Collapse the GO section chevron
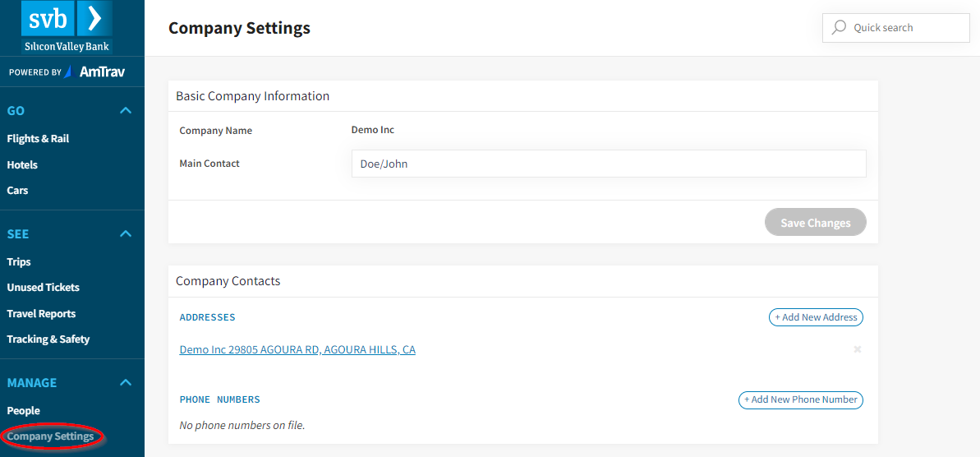Image resolution: width=980 pixels, height=457 pixels. point(126,110)
